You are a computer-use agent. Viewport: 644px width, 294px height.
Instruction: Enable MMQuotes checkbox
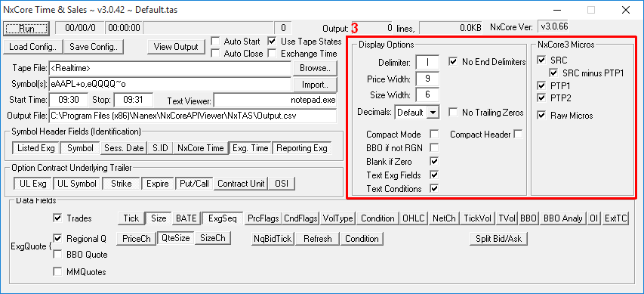(x=57, y=271)
